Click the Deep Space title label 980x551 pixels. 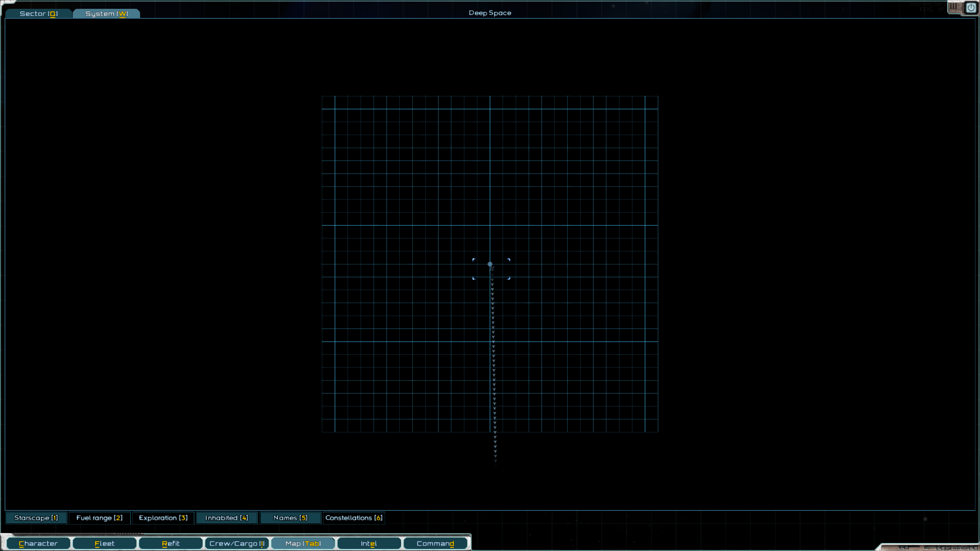(490, 13)
